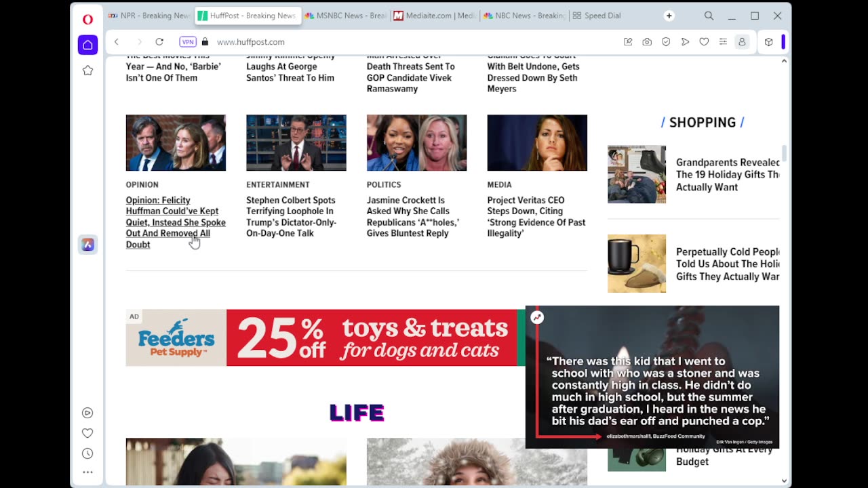Click the Jasmine Crockett article thumbnail
868x488 pixels.
tap(416, 143)
